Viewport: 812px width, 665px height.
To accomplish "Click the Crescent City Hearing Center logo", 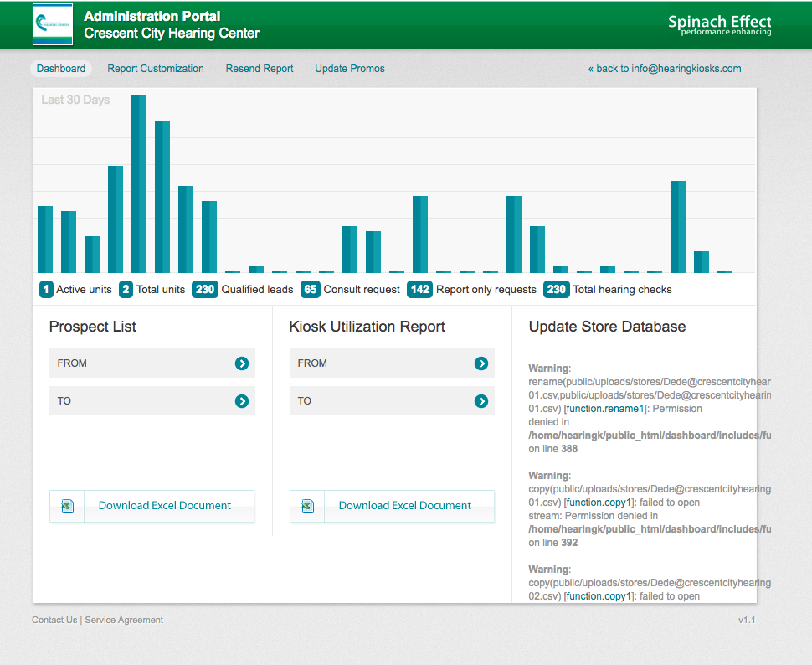I will [x=52, y=24].
